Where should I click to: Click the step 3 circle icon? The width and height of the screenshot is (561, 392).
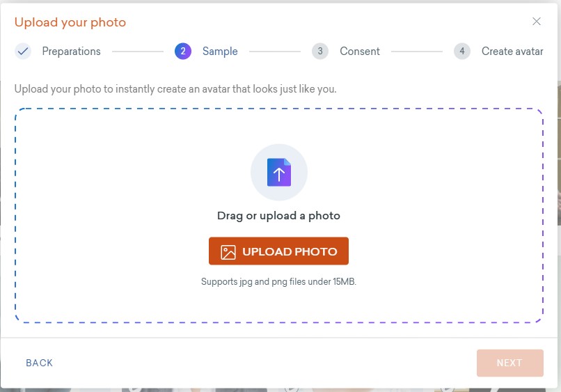[320, 52]
